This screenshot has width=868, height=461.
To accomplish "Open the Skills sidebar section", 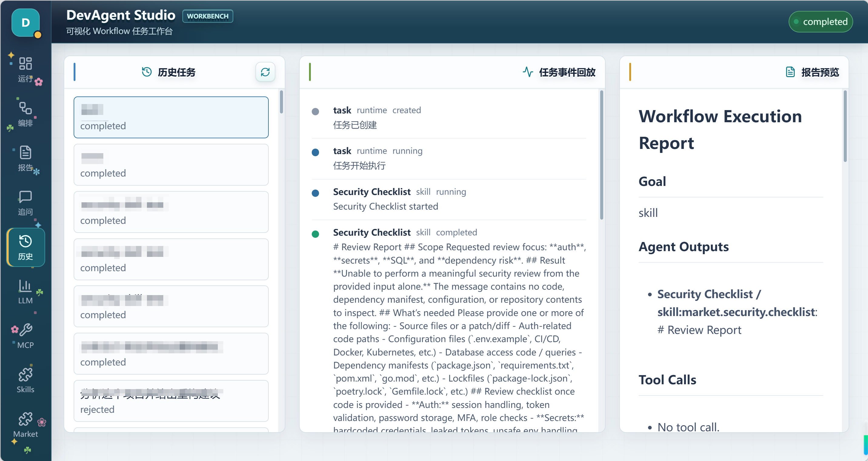I will tap(25, 381).
